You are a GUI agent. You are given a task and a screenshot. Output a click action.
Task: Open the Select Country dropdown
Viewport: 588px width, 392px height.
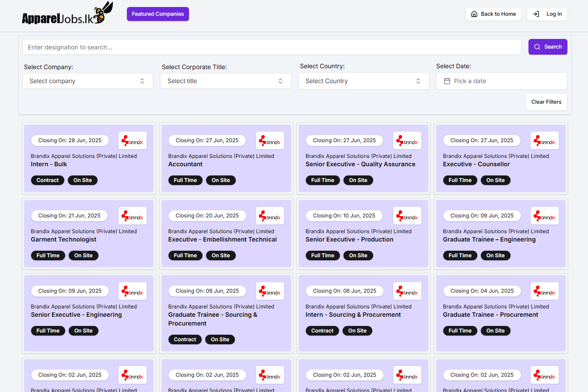tap(364, 81)
